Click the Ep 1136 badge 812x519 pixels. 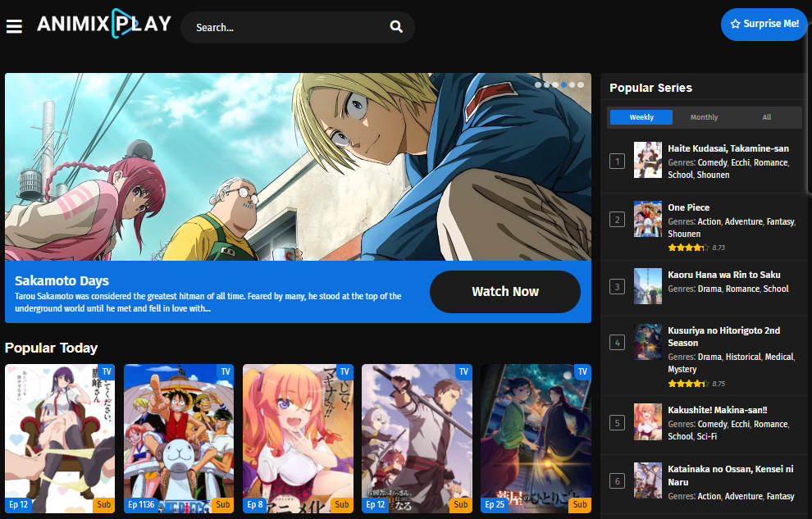[141, 504]
